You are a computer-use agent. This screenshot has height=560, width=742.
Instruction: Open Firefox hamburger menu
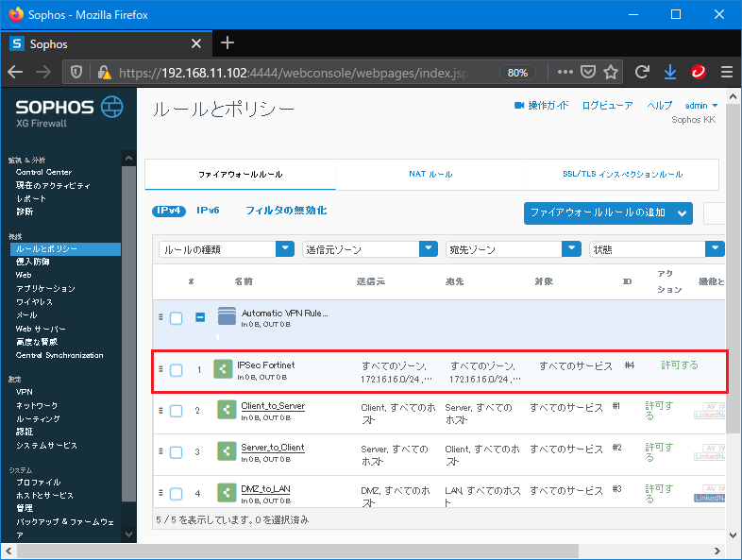(726, 72)
